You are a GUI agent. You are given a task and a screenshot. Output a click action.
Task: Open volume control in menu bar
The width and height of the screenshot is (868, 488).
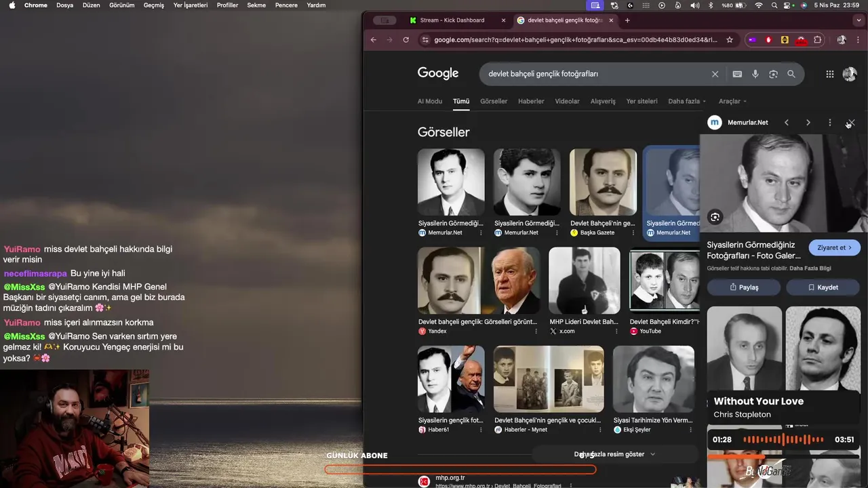click(695, 5)
